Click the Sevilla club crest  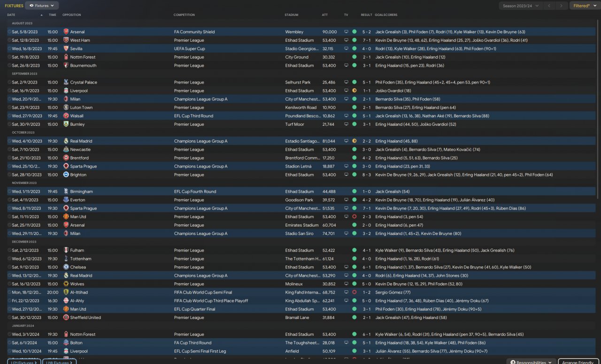coord(66,49)
